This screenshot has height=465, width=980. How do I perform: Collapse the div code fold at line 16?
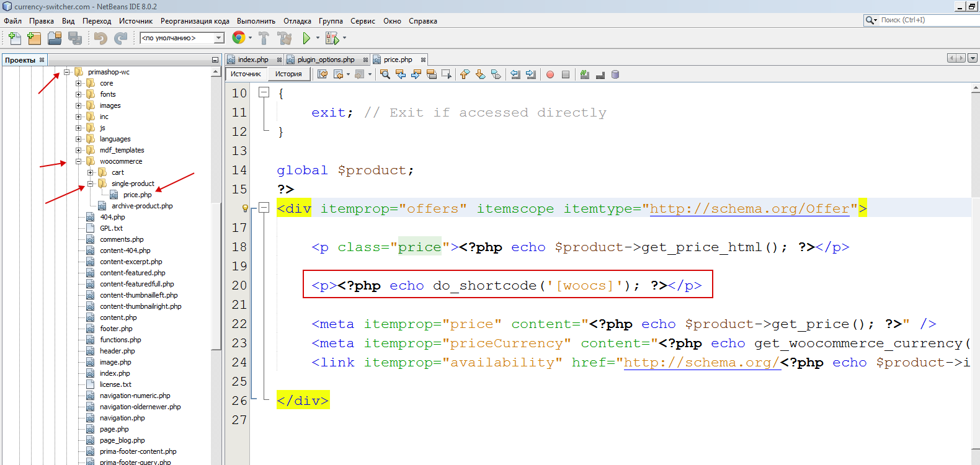[x=264, y=208]
